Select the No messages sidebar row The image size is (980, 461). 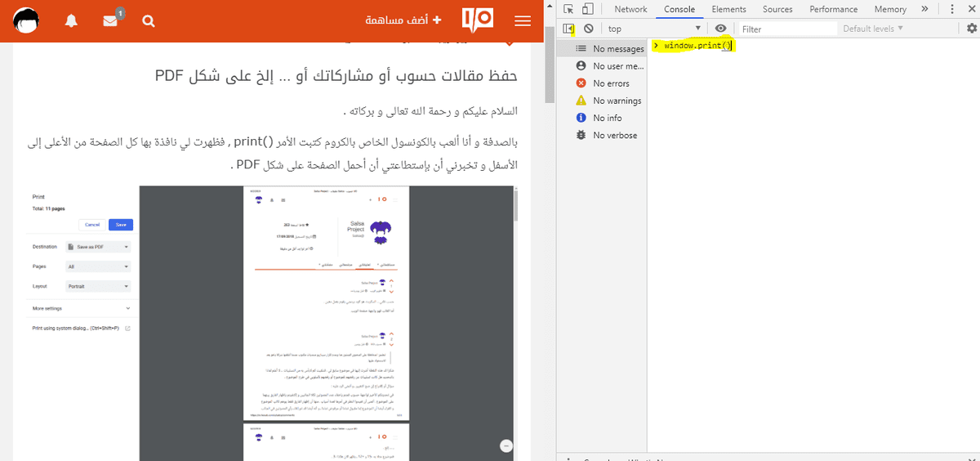(603, 49)
